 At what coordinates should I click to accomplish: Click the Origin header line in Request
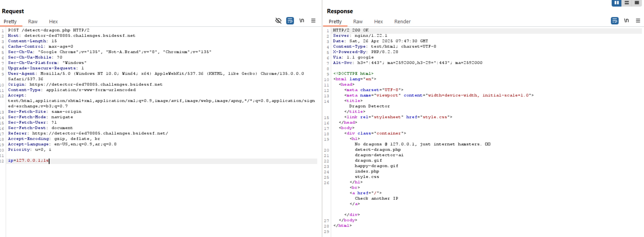tap(85, 85)
